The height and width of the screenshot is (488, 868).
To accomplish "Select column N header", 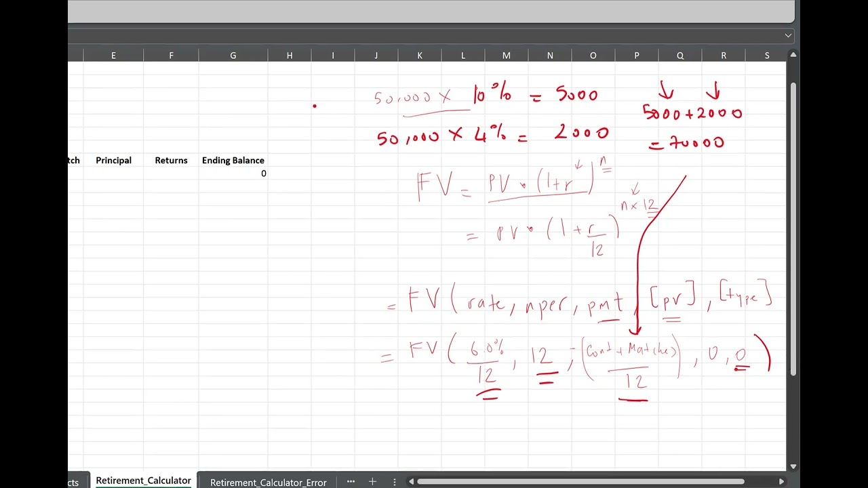I will click(550, 55).
